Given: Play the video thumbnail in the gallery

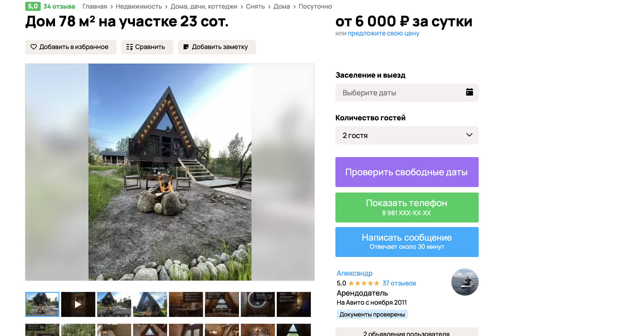Looking at the screenshot, I should tap(78, 304).
